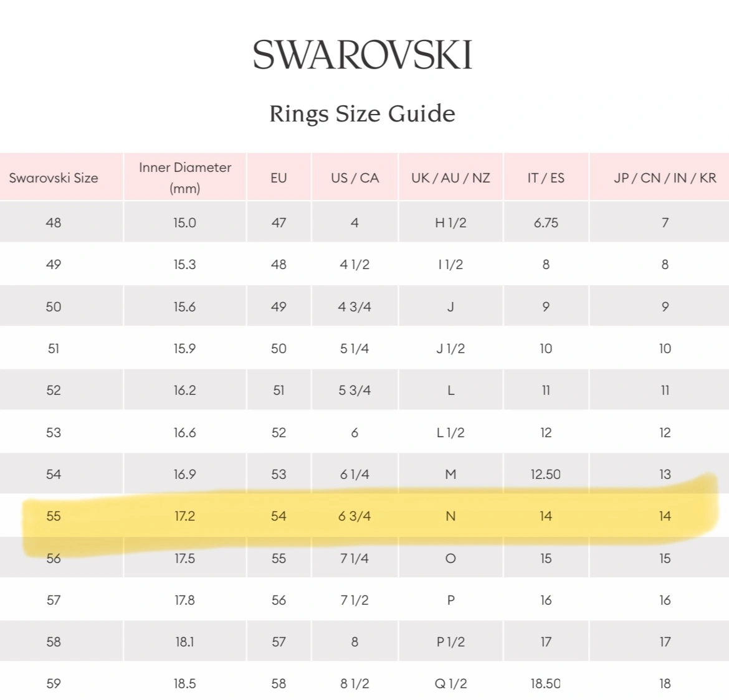729x700 pixels.
Task: Click Swarovski Size 55 in highlighted row
Action: [x=54, y=516]
